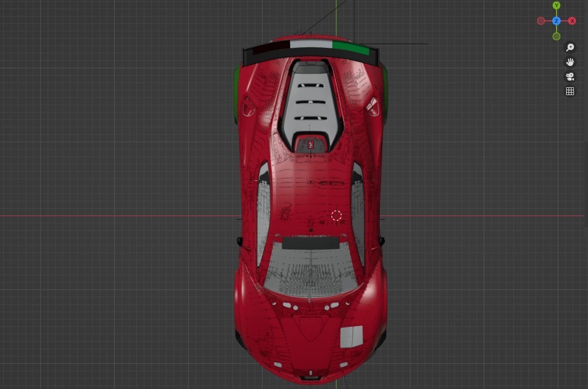Screen dimensions: 588x389
Task: Click the negative X red circle on gizmo
Action: (541, 21)
